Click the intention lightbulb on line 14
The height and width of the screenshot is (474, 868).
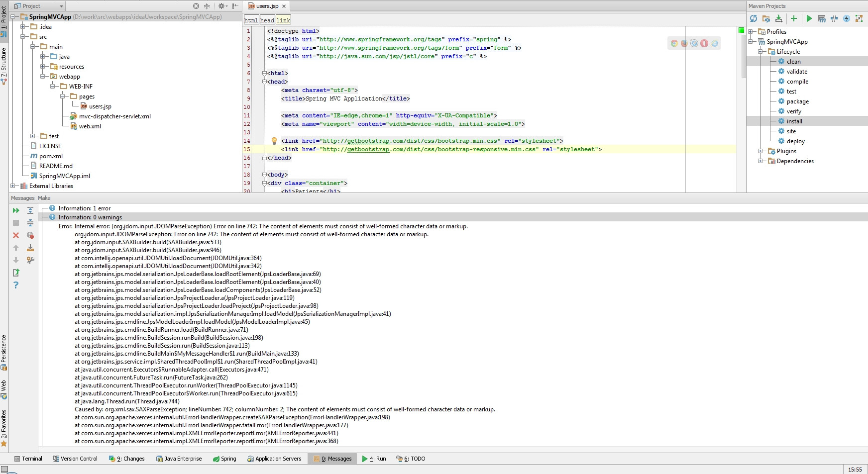(x=274, y=141)
